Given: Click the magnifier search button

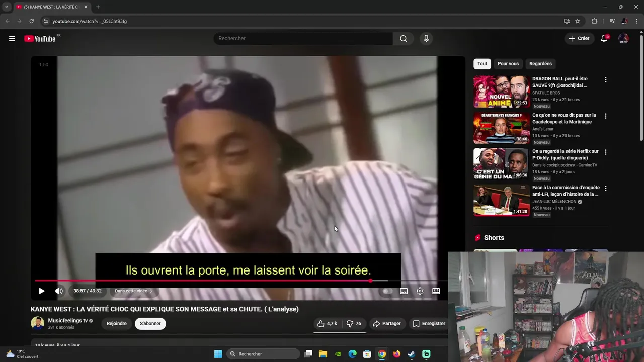Looking at the screenshot, I should pos(404,38).
